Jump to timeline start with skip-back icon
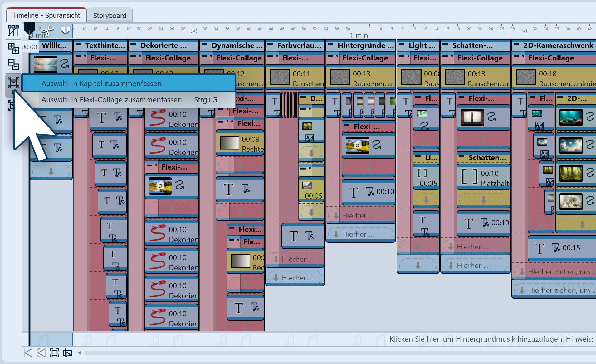596x364 pixels. (28, 353)
